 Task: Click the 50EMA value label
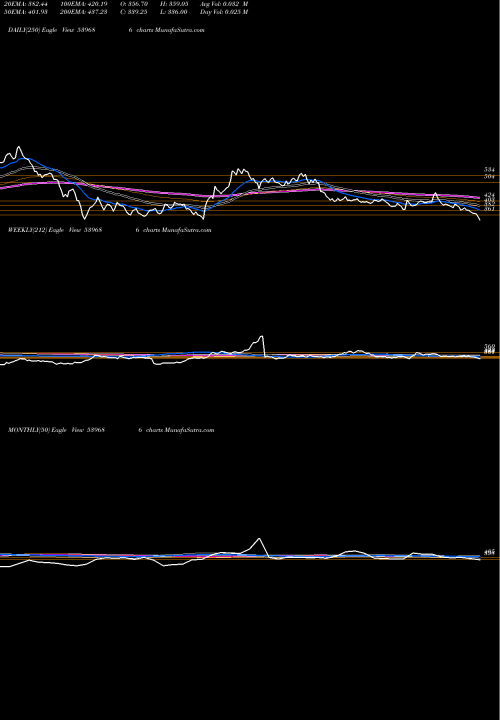point(26,12)
